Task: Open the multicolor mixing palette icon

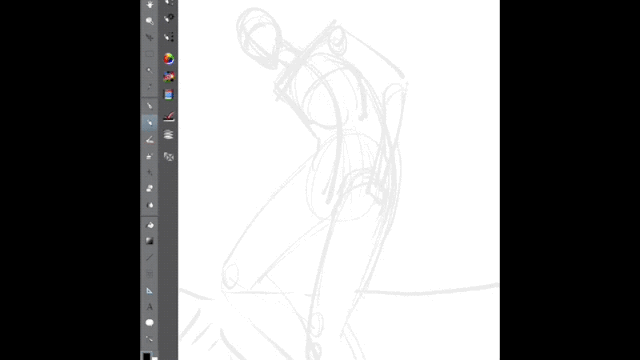Action: pyautogui.click(x=169, y=77)
